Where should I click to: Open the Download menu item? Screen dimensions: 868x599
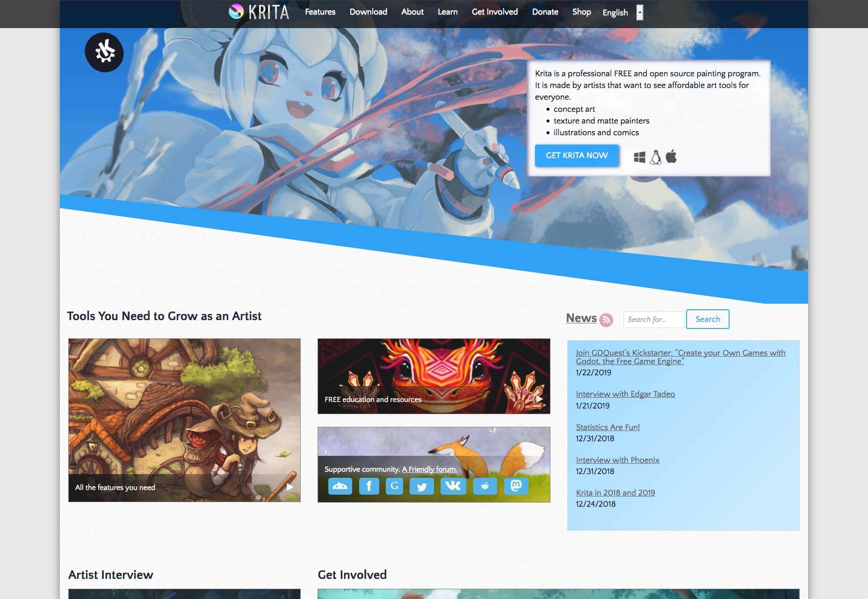(369, 12)
